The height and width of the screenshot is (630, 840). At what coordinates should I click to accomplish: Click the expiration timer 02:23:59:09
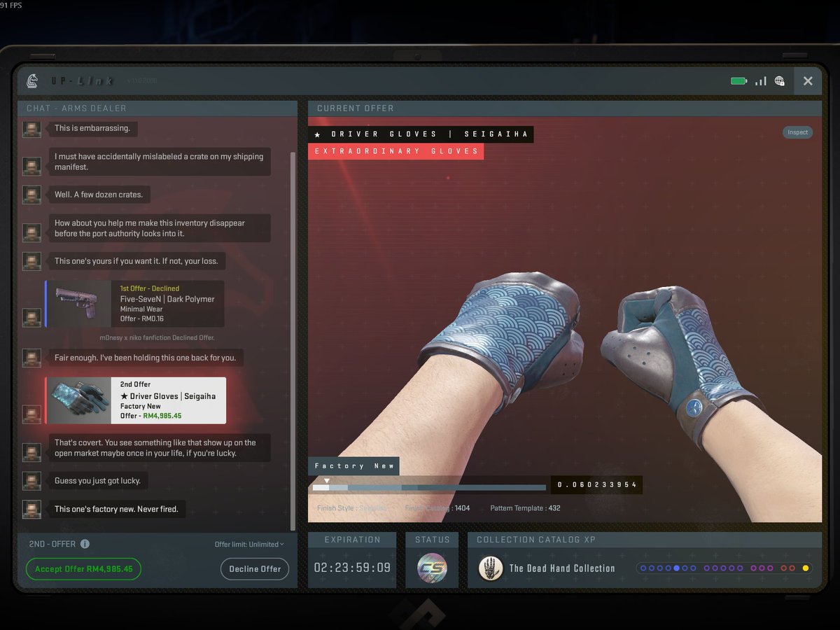352,568
